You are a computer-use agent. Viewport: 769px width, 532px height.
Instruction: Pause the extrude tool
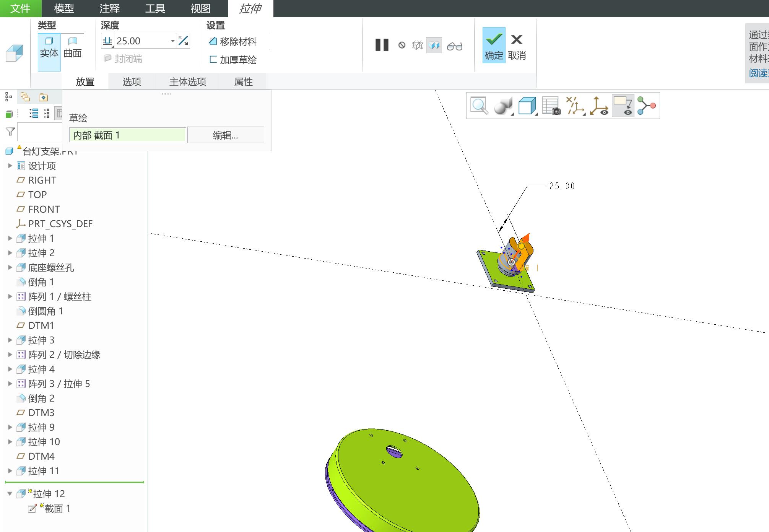point(382,45)
